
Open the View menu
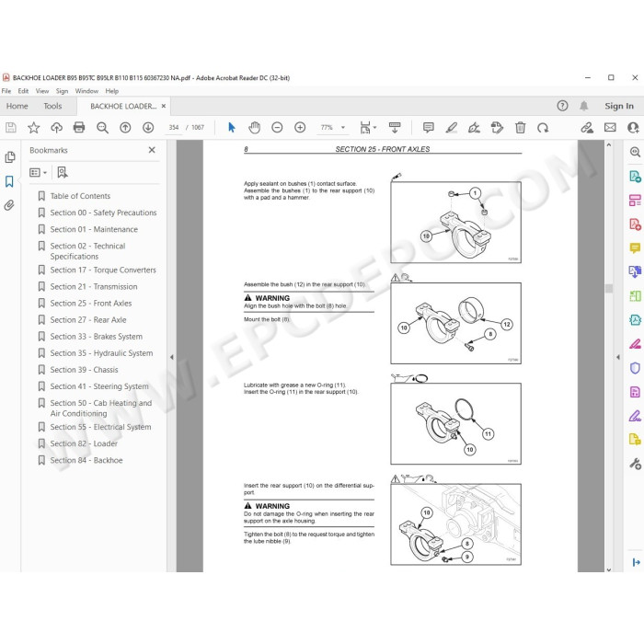pyautogui.click(x=42, y=91)
